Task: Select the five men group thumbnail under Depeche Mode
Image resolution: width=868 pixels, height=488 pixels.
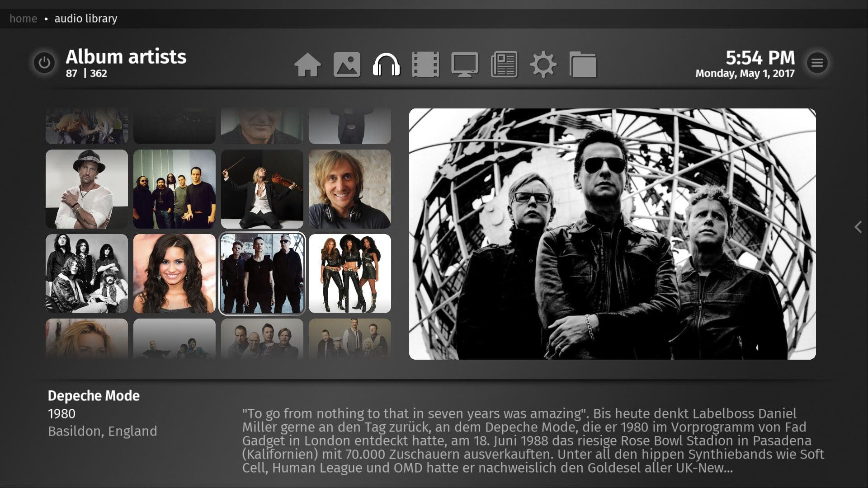Action: (262, 339)
